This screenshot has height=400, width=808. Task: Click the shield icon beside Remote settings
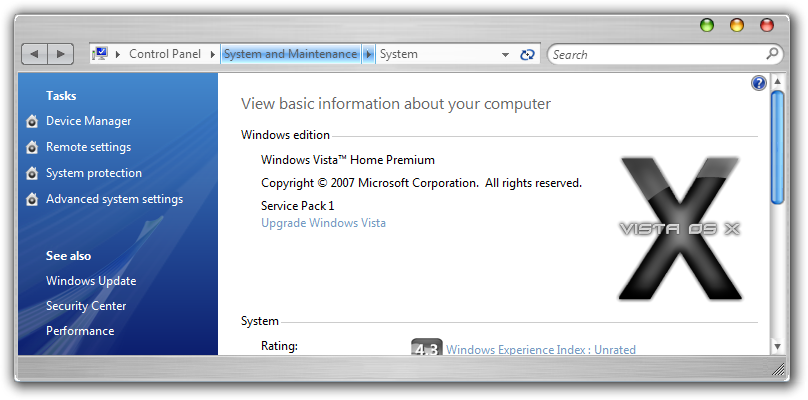32,148
